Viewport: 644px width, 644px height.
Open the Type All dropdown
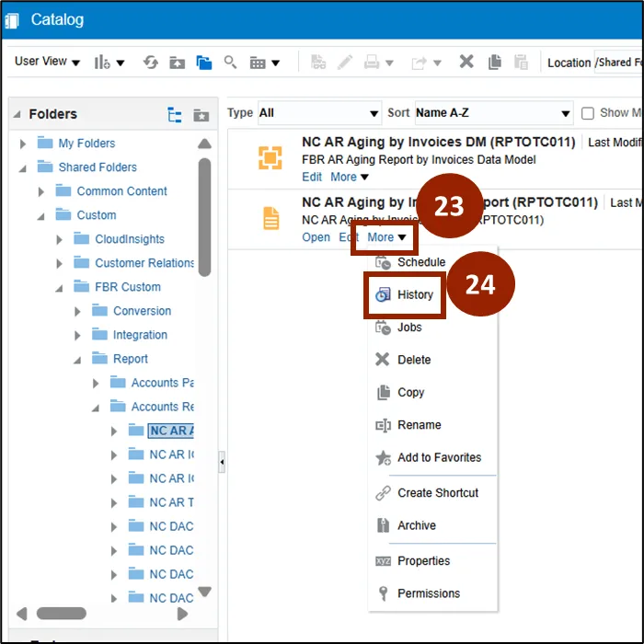[x=318, y=113]
